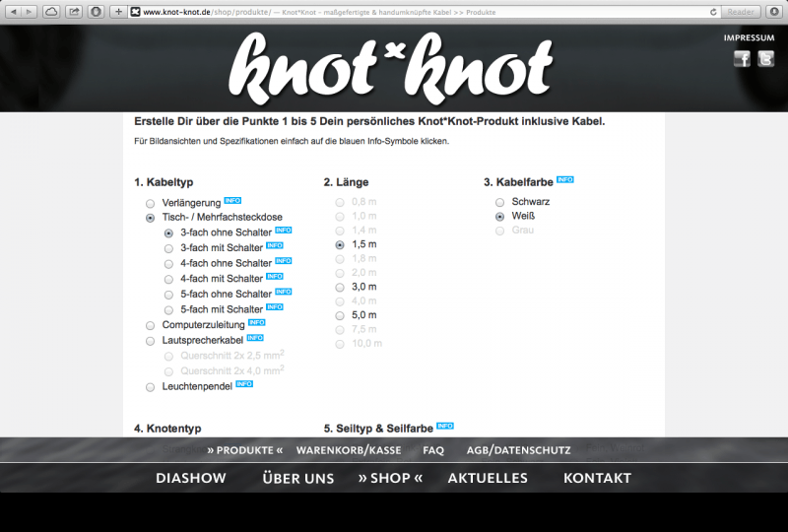Choose 3-fach mit Schalter option
The height and width of the screenshot is (532, 788).
(168, 249)
